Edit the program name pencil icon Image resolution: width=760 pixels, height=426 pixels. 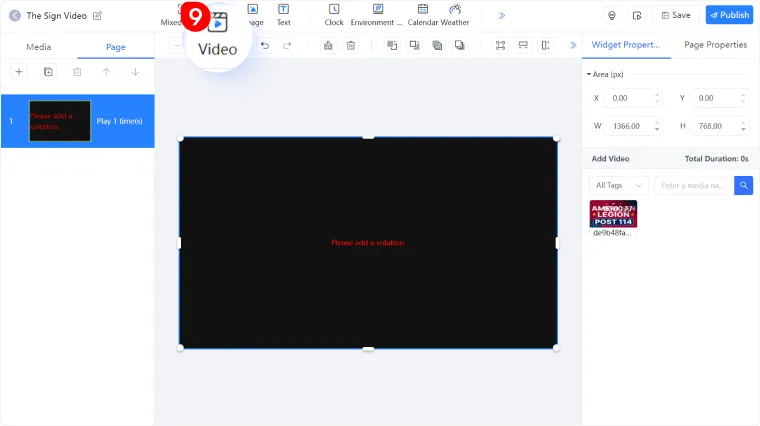98,16
